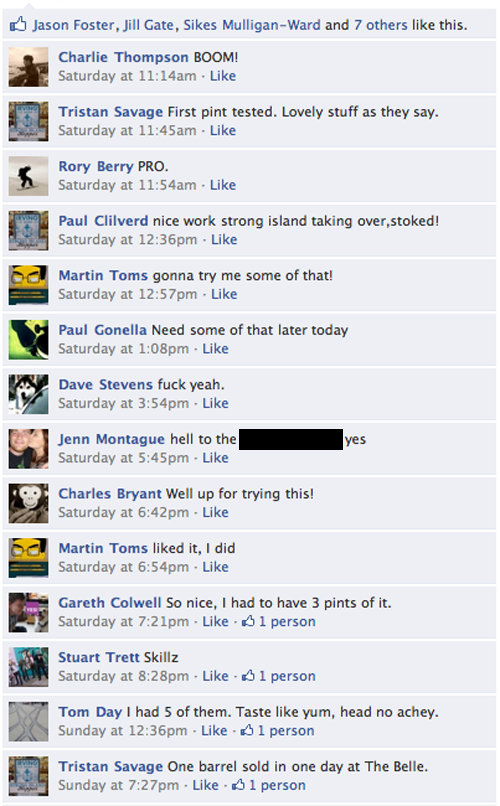The image size is (500, 806).
Task: Like Jenn Montague's 5:45pm comment
Action: (215, 457)
